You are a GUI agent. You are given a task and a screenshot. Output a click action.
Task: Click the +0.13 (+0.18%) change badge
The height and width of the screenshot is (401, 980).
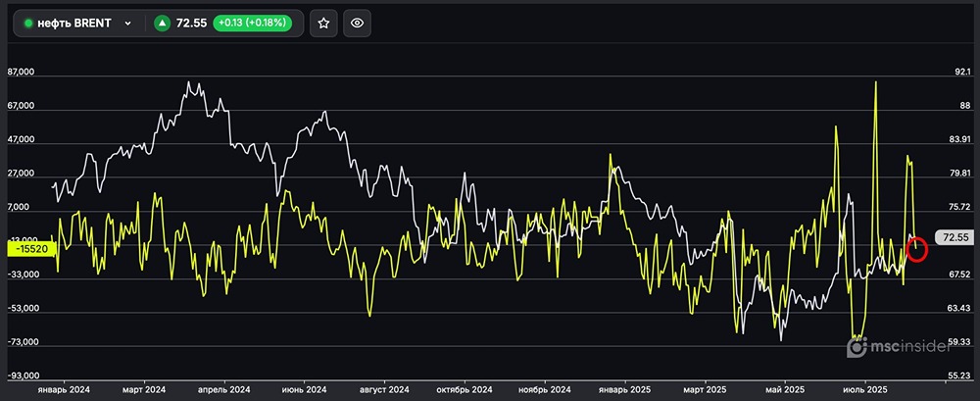(x=253, y=24)
